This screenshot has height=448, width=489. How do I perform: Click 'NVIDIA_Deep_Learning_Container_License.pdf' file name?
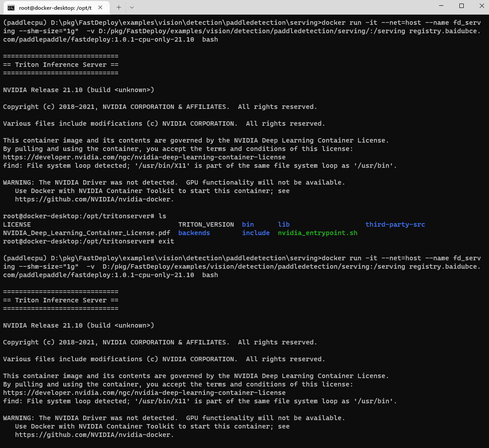pos(87,233)
